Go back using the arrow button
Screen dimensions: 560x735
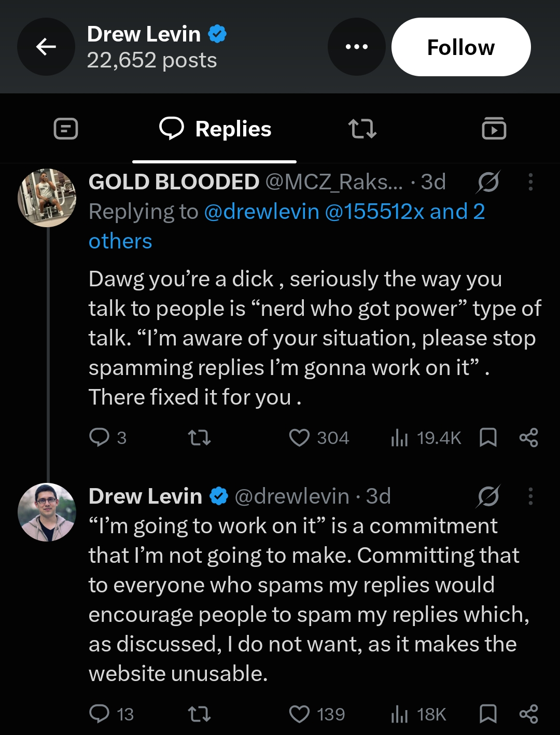click(x=46, y=47)
